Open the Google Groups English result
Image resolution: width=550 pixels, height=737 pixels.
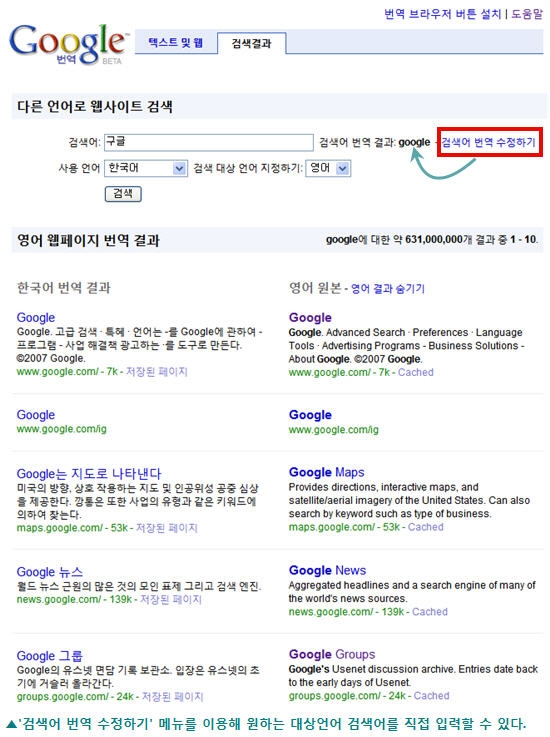332,654
